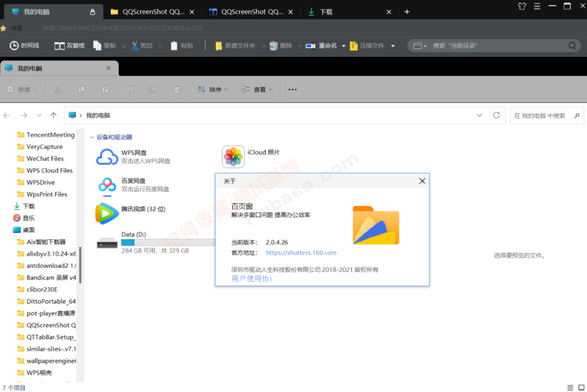587x392 pixels.
Task: Select the Data (D:) drive
Action: coord(155,242)
